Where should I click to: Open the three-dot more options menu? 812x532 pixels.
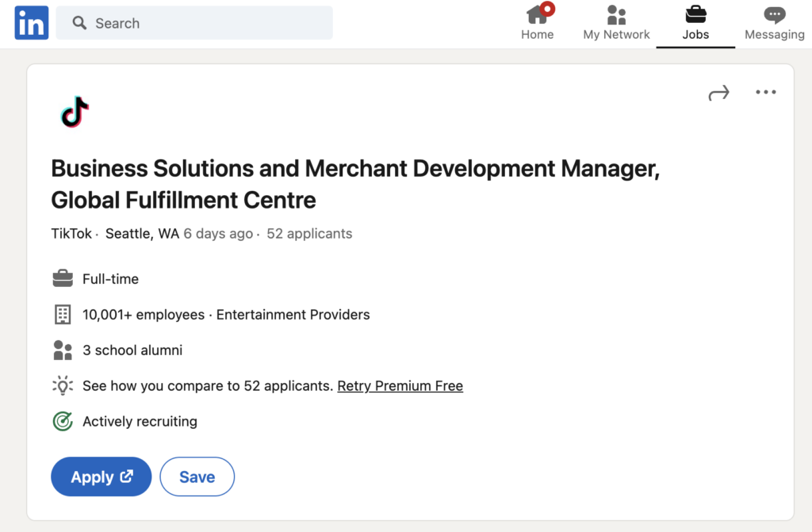(x=765, y=92)
